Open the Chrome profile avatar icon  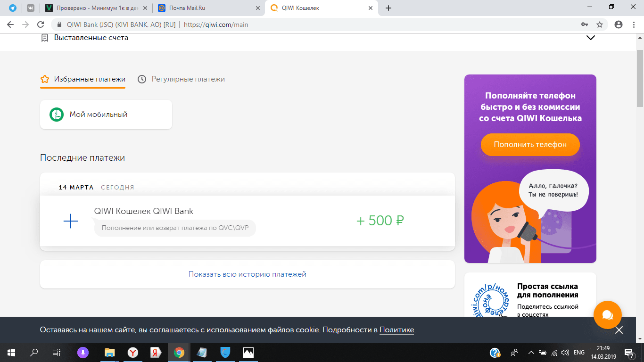point(619,25)
